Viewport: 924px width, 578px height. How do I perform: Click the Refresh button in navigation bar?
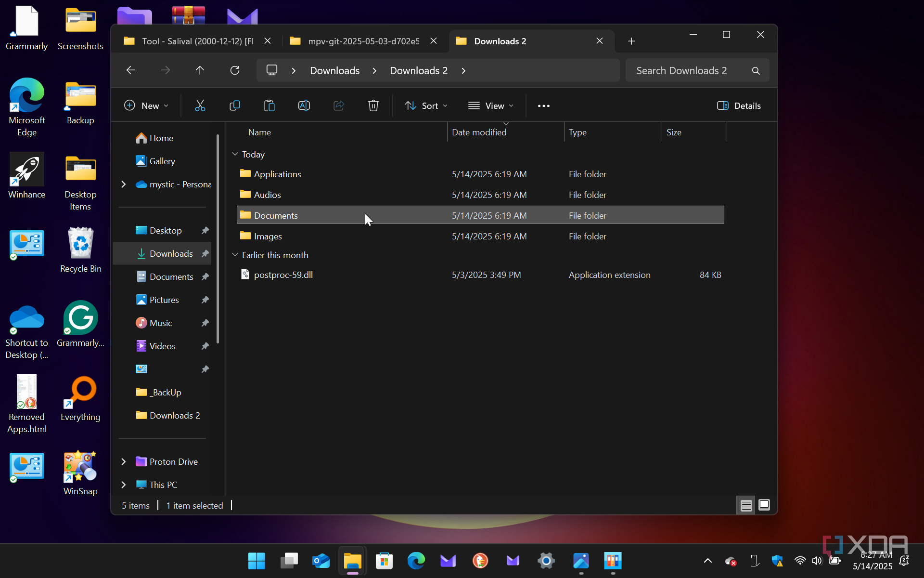tap(235, 70)
